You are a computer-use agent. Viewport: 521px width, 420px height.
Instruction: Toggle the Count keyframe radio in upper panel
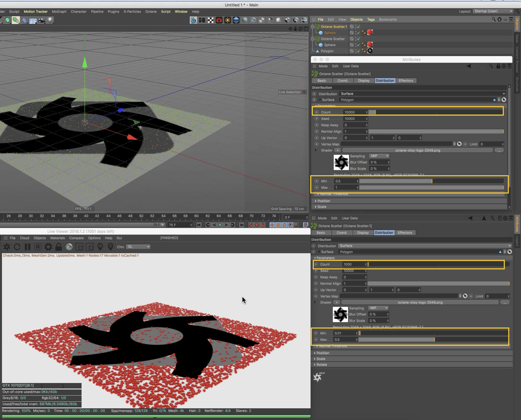(x=317, y=112)
